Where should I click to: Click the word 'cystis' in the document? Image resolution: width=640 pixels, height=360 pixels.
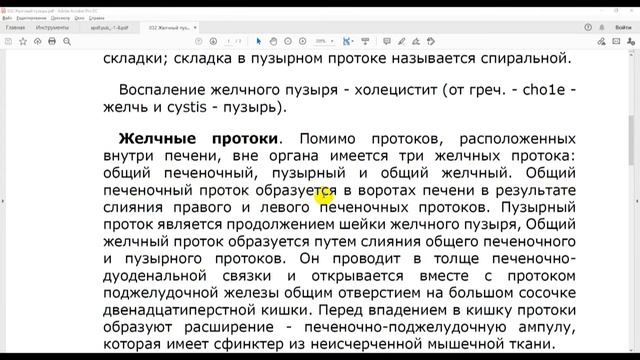(187, 107)
